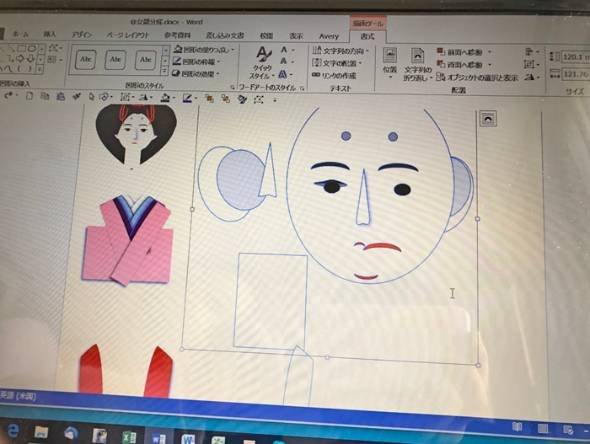The width and height of the screenshot is (590, 444).
Task: Open the layout options button beside the canvas
Action: click(x=488, y=119)
